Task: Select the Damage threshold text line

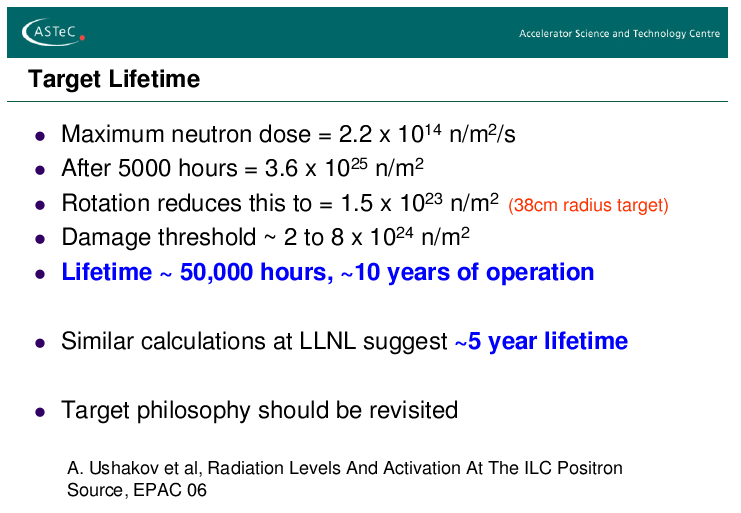Action: [265, 238]
